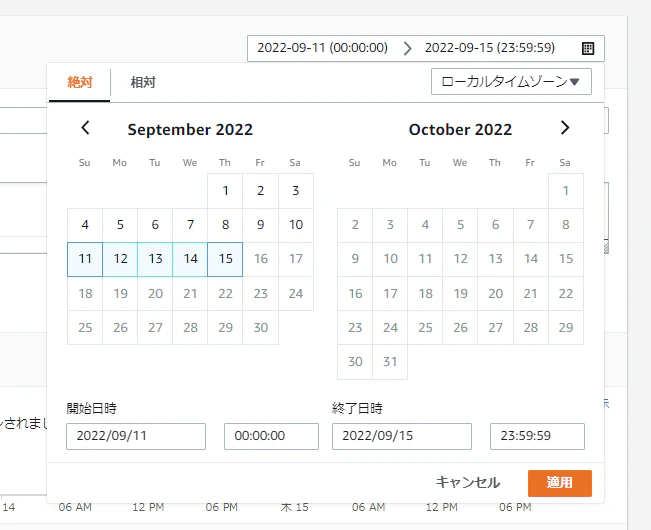This screenshot has width=651, height=530.
Task: Click September 24 in the calendar
Action: tap(296, 294)
